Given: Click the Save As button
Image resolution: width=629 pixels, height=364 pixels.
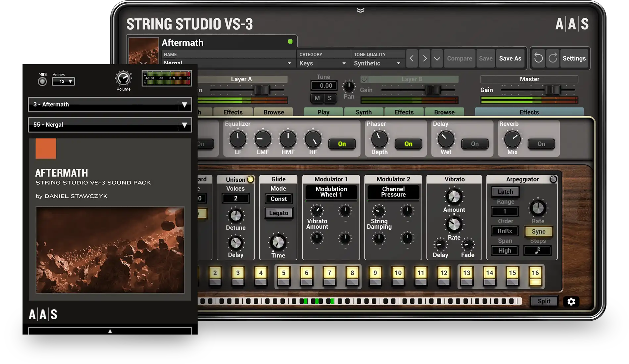Looking at the screenshot, I should [510, 59].
